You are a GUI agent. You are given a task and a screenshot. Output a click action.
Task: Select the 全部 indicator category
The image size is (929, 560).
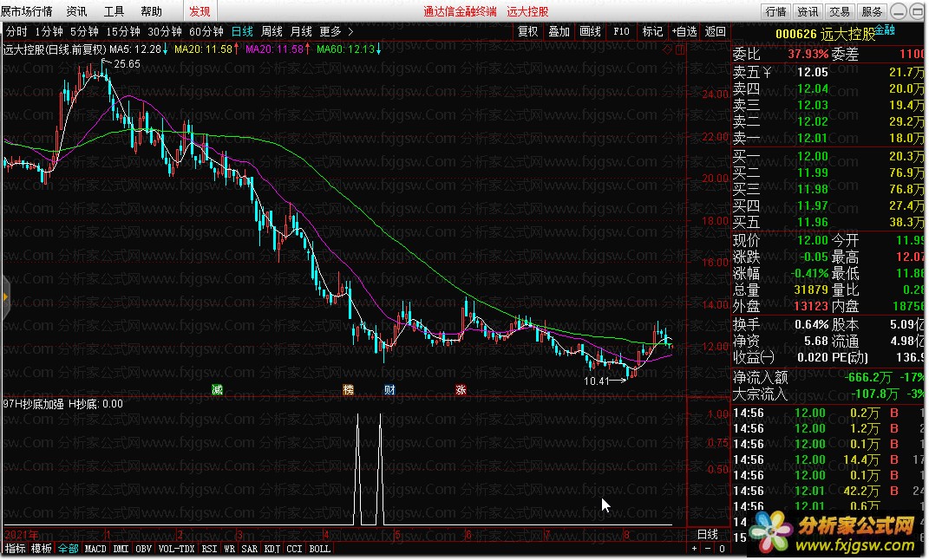click(x=68, y=549)
